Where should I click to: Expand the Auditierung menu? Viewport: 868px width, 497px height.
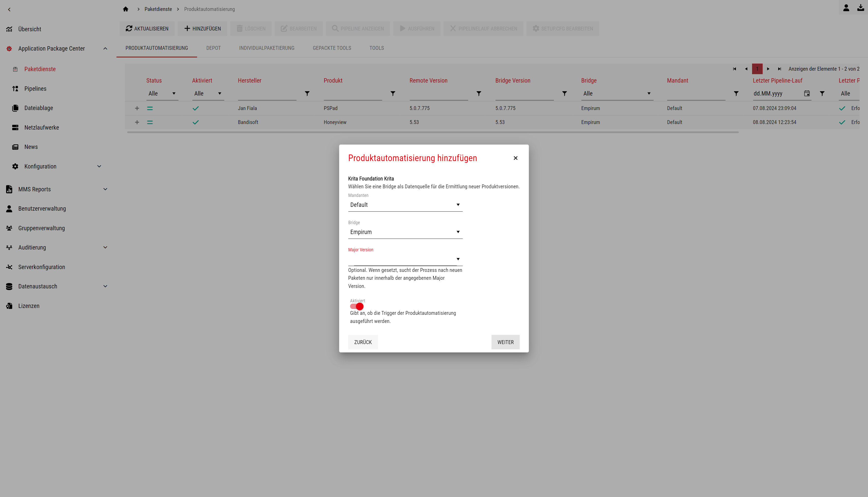coord(105,247)
